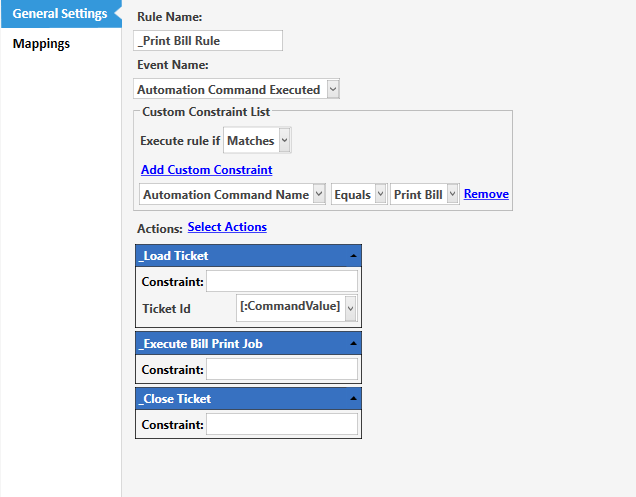Click the Rule Name text field
The image size is (636, 497).
[208, 41]
